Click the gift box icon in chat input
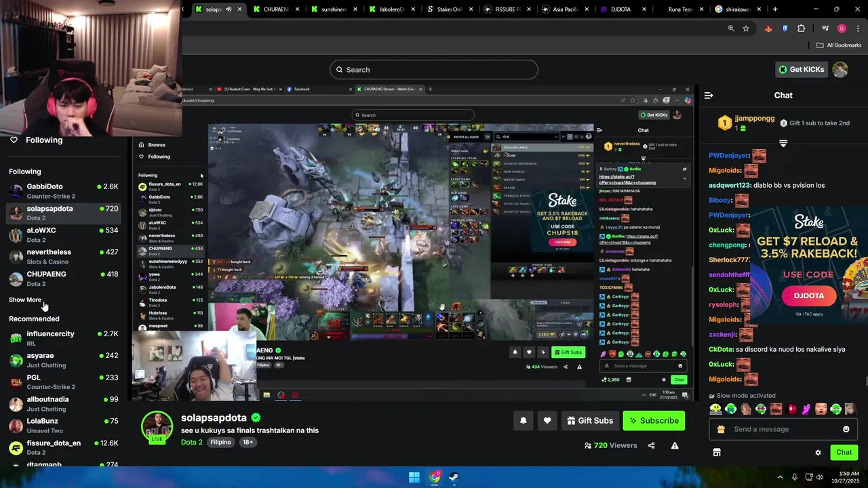This screenshot has width=868, height=488. pos(721,429)
